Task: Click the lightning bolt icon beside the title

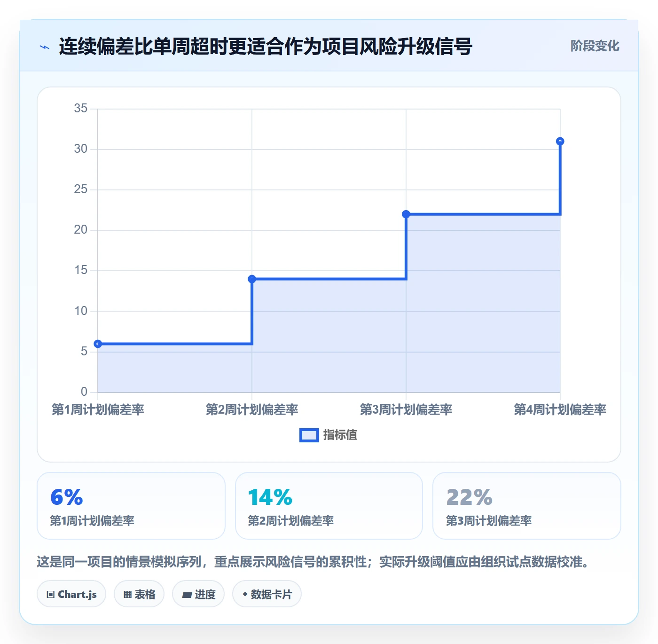Action: (x=45, y=47)
